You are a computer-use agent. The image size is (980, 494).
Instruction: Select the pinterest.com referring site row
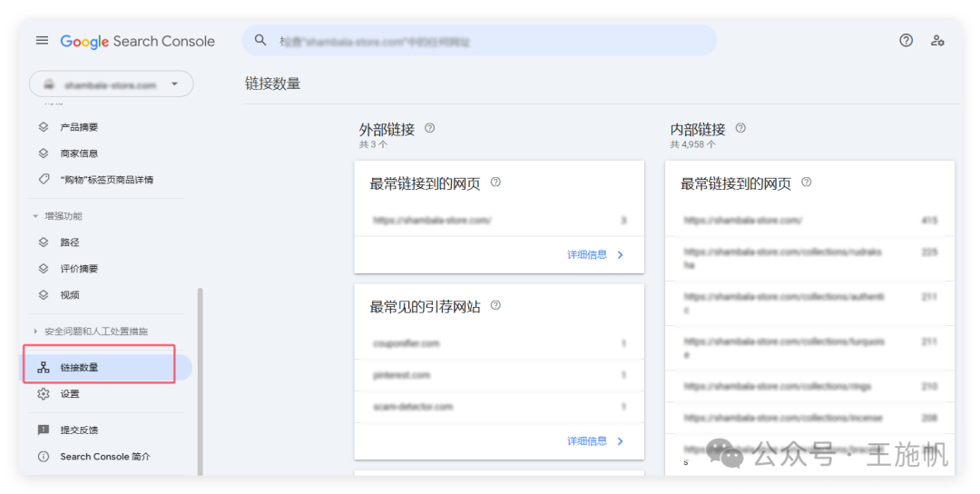click(x=499, y=375)
